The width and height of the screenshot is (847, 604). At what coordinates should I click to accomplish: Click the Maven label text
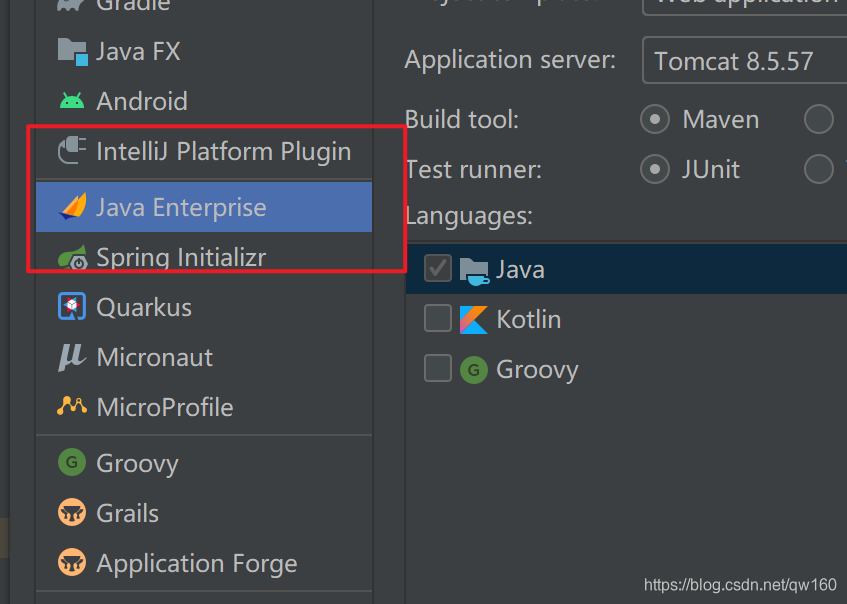click(721, 119)
